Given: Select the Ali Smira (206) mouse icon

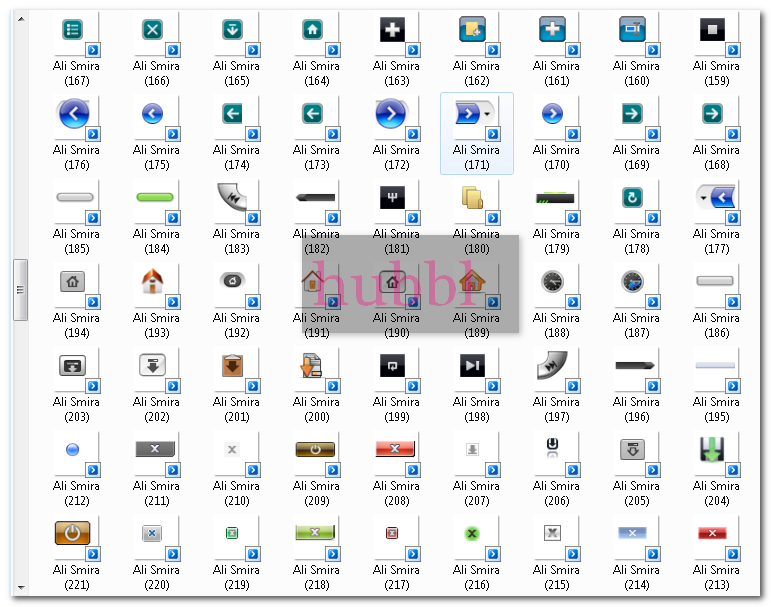Looking at the screenshot, I should (553, 448).
